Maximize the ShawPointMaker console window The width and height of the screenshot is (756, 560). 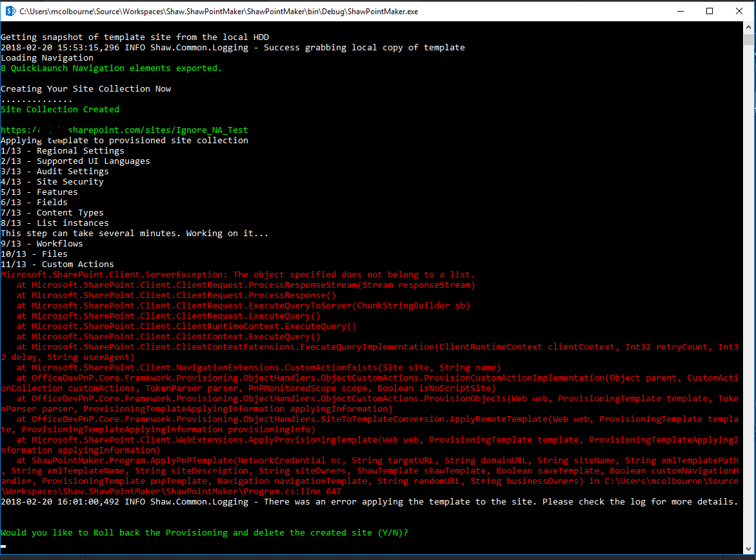pyautogui.click(x=709, y=11)
